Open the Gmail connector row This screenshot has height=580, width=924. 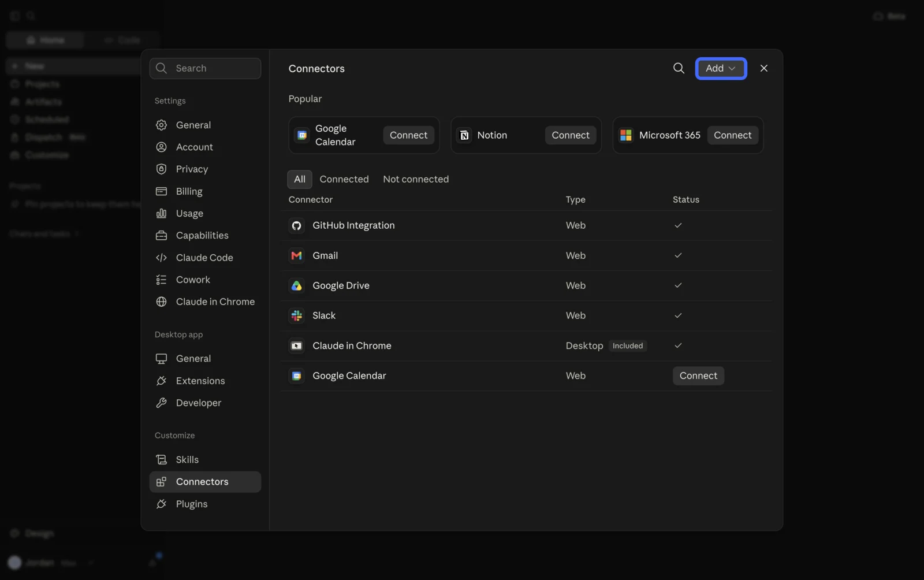(526, 255)
